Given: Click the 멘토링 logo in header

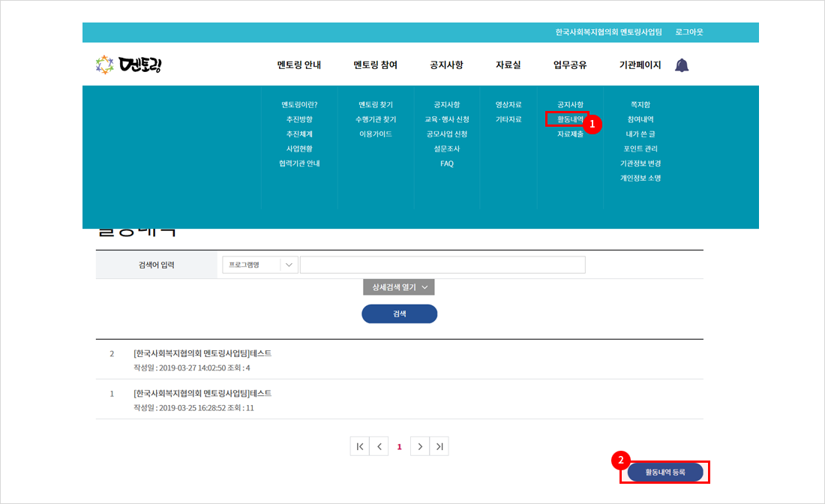Looking at the screenshot, I should pos(129,65).
